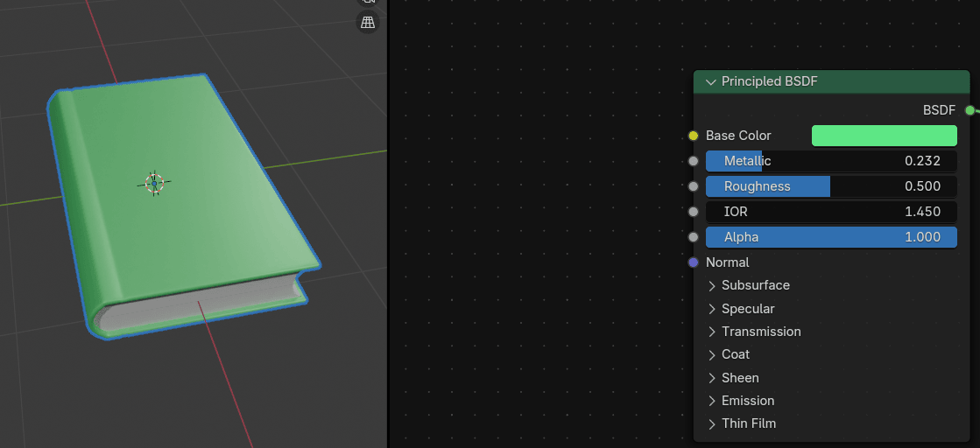Click the IOR input socket
This screenshot has height=448, width=980.
pos(694,212)
